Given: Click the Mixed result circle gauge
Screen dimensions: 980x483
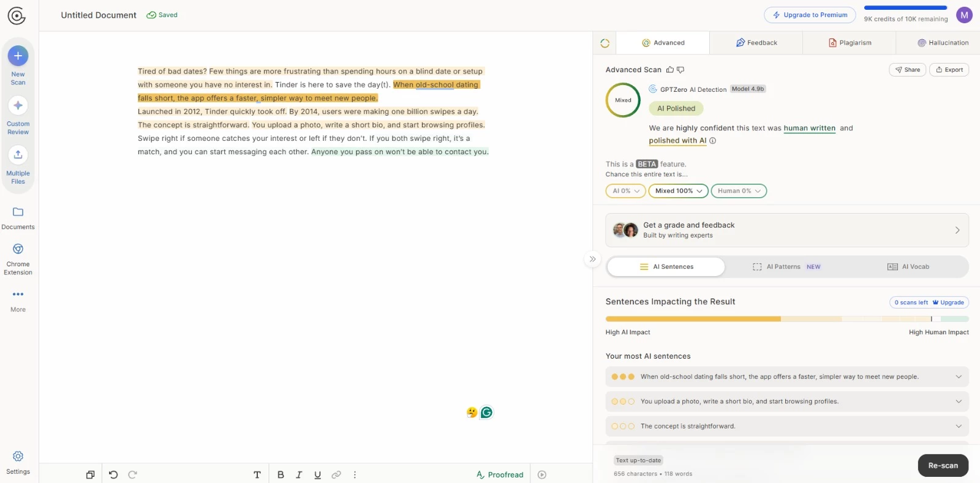Looking at the screenshot, I should tap(623, 100).
